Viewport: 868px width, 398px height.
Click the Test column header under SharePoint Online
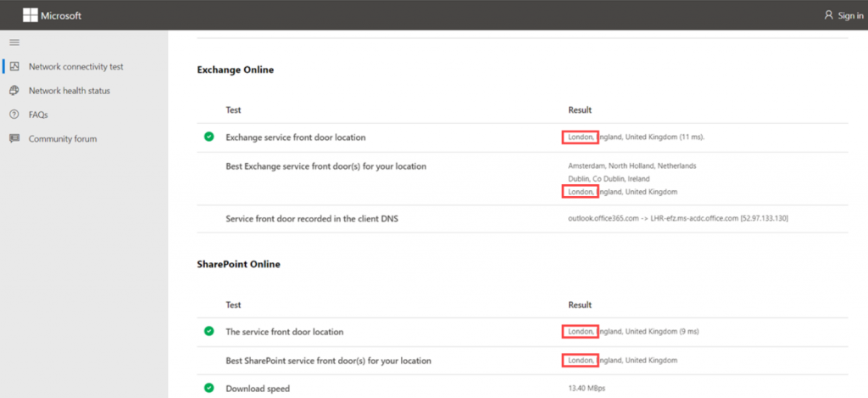[234, 305]
